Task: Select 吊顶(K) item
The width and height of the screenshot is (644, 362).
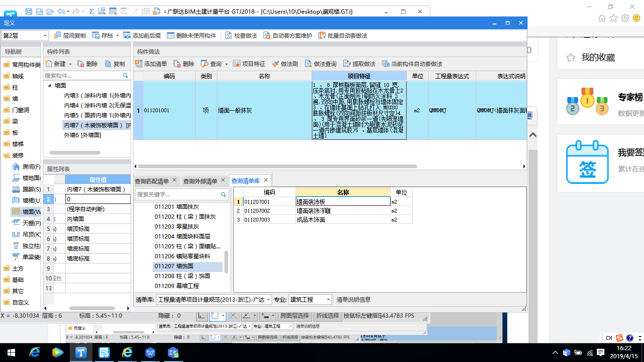Action: pyautogui.click(x=26, y=234)
